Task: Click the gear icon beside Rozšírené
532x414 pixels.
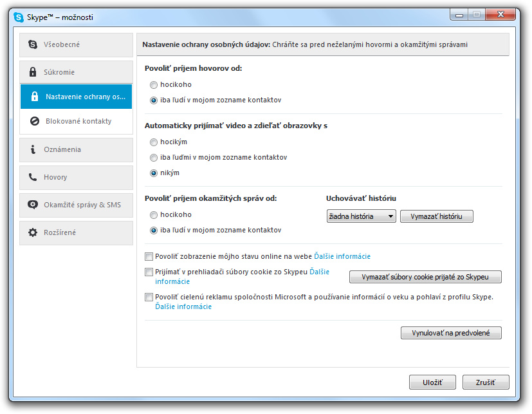Action: point(33,232)
